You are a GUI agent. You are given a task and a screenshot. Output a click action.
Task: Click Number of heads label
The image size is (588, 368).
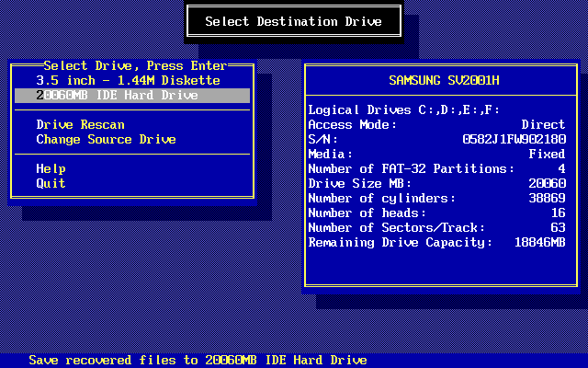[367, 213]
